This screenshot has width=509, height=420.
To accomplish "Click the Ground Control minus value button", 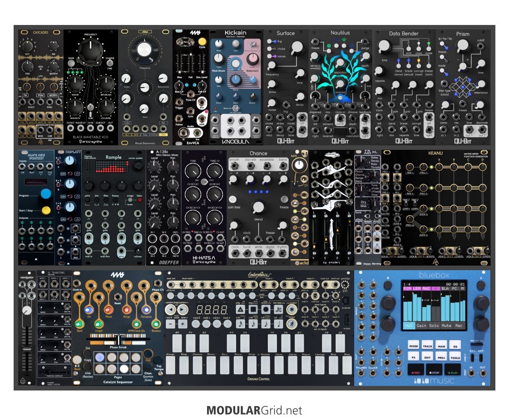I will point(170,324).
